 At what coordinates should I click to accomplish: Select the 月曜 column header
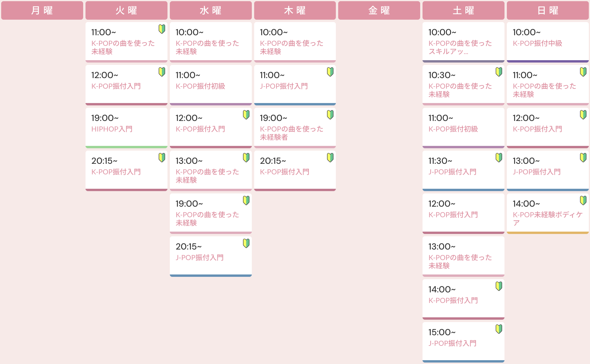tap(42, 11)
